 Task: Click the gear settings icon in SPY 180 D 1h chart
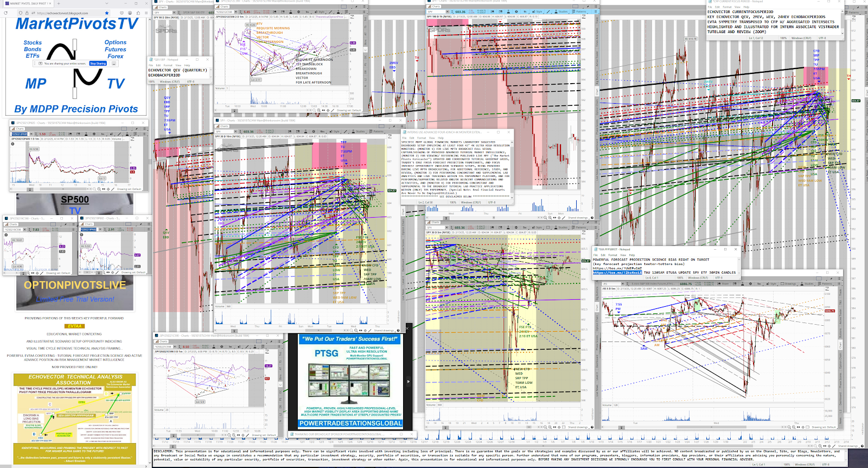(x=516, y=12)
